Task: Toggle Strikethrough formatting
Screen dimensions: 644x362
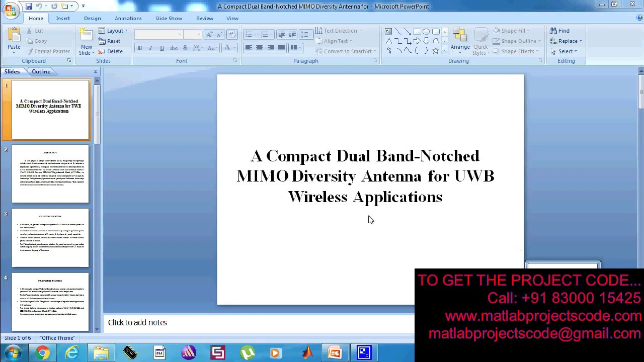Action: 174,48
